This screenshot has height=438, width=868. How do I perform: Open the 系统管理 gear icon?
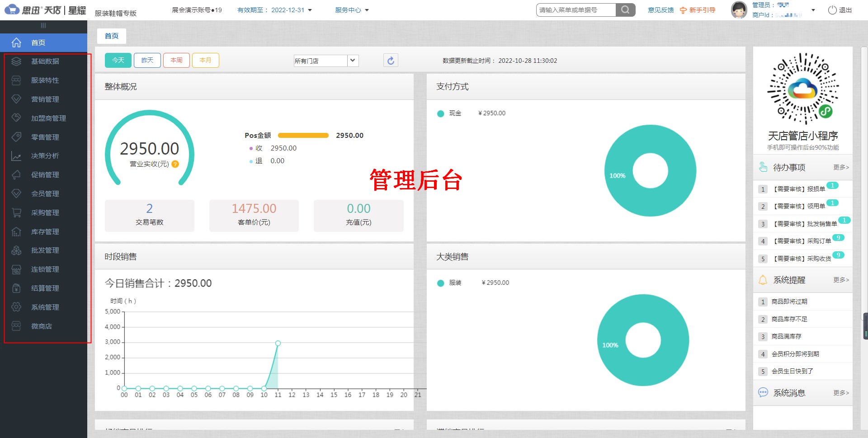tap(16, 307)
